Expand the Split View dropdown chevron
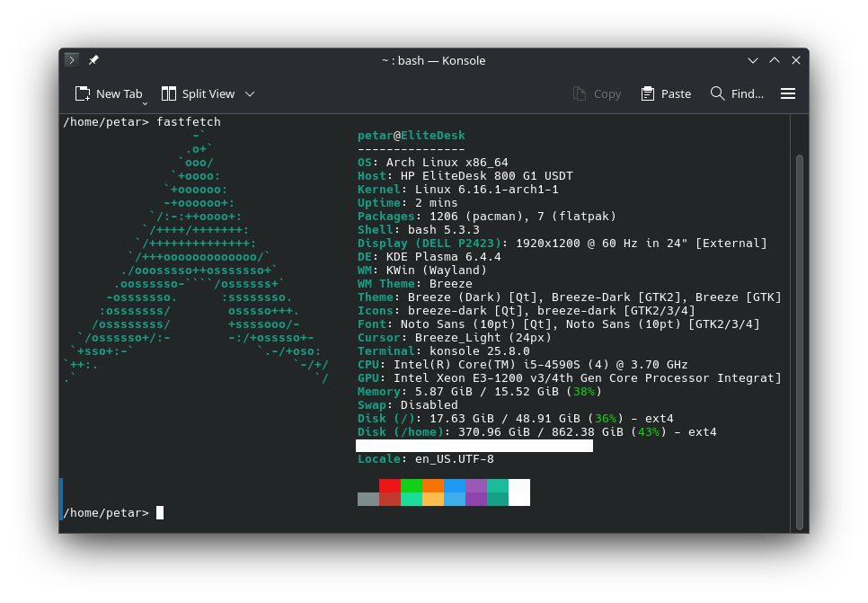868x603 pixels. pos(250,94)
